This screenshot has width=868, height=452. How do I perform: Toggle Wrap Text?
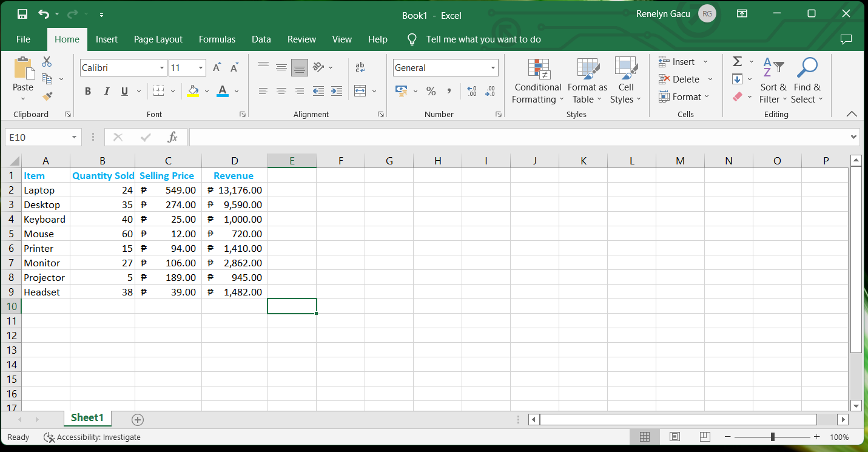click(x=360, y=68)
